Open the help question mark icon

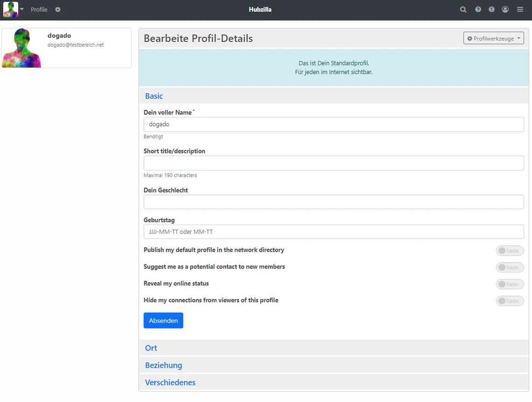[x=478, y=9]
